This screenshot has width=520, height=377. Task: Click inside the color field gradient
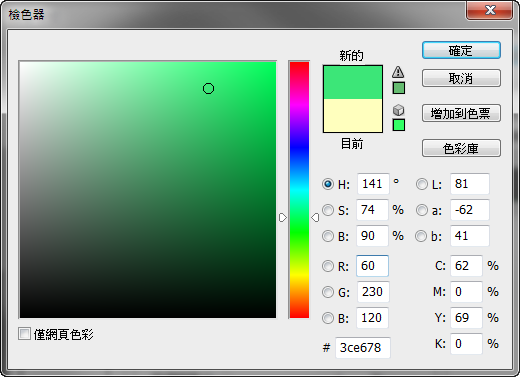tap(148, 190)
